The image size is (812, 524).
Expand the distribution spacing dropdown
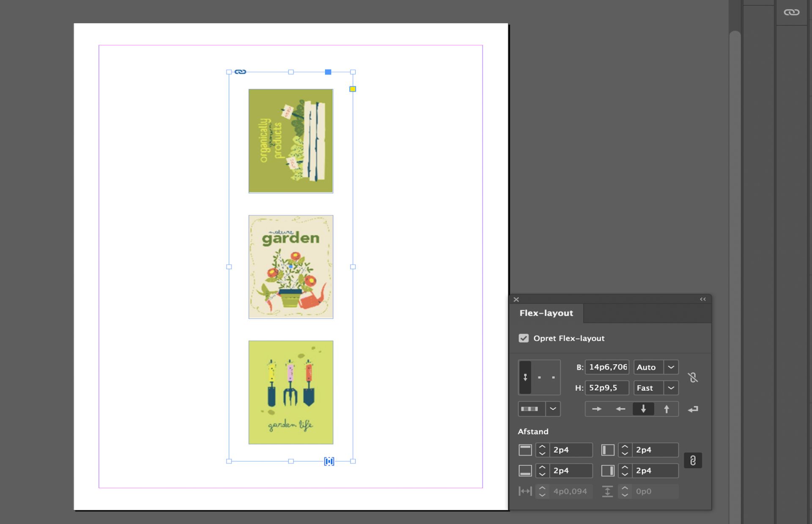pos(553,409)
